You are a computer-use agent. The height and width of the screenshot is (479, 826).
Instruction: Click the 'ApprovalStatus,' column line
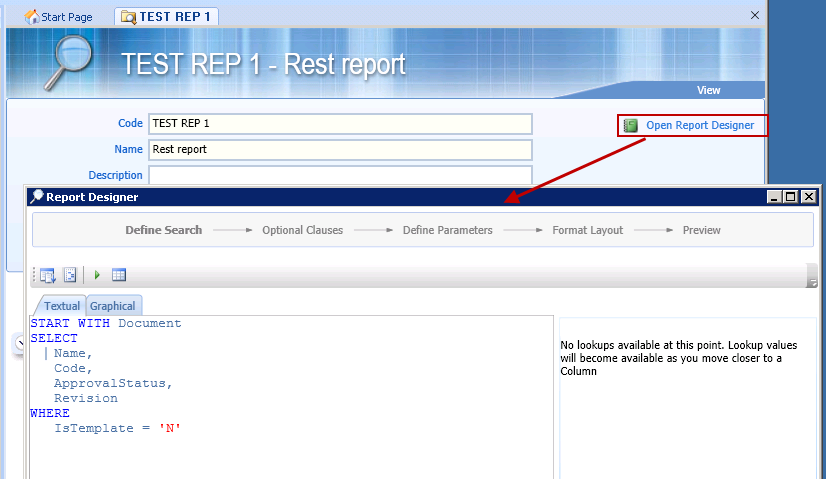coord(113,384)
